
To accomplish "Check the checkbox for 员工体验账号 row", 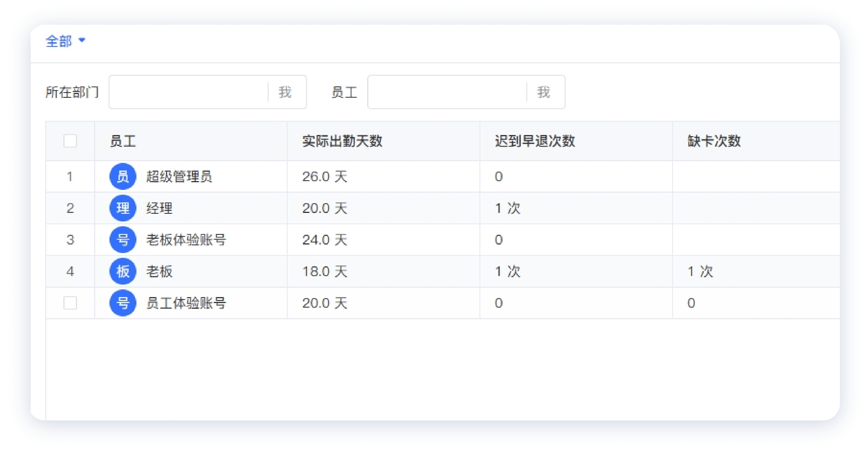I will click(70, 303).
